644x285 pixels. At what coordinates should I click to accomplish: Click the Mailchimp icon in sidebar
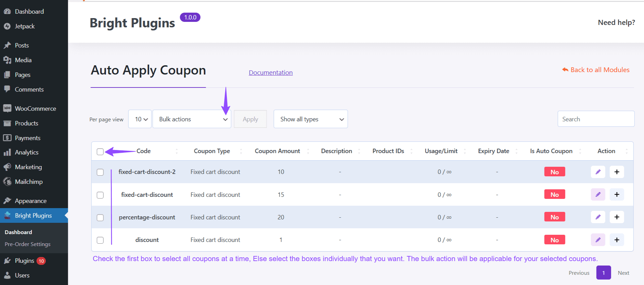[7, 182]
